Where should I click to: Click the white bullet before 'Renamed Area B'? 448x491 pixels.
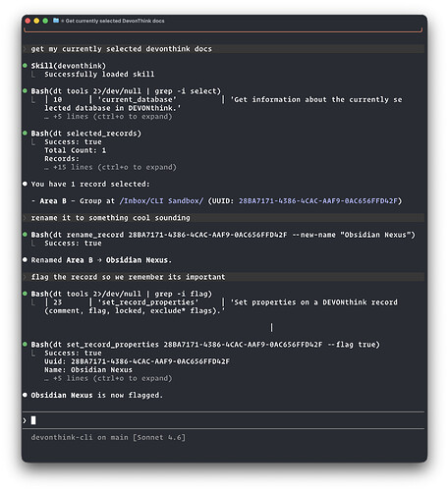25,259
